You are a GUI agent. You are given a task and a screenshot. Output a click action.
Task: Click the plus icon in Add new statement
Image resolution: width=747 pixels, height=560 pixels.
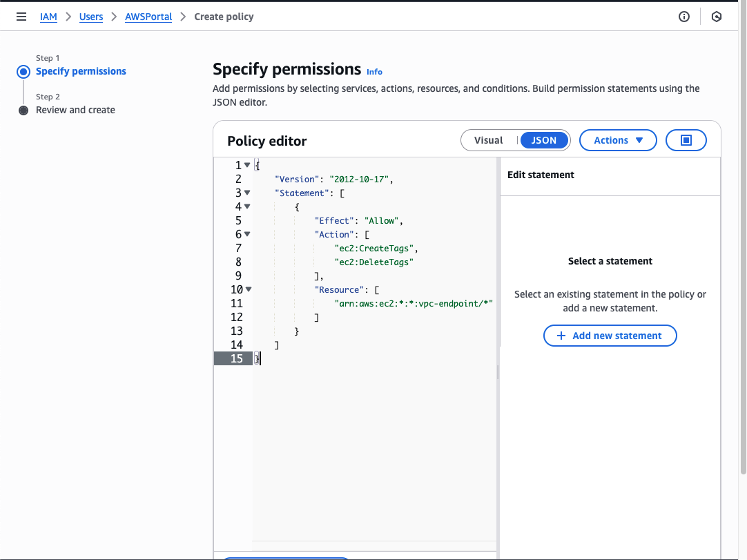tap(561, 336)
